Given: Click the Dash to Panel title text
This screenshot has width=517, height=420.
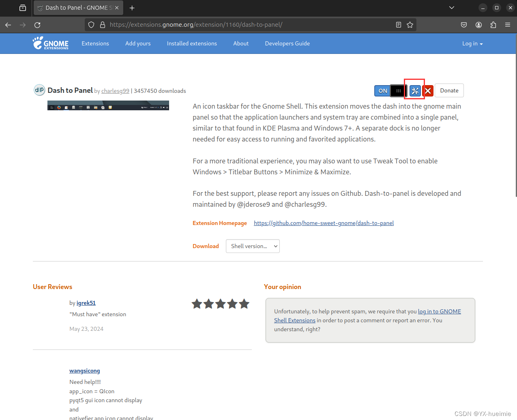Looking at the screenshot, I should pyautogui.click(x=70, y=90).
